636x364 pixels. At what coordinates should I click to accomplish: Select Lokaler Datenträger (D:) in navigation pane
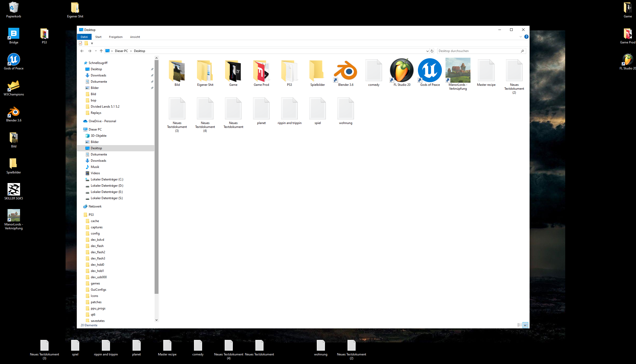click(x=107, y=186)
